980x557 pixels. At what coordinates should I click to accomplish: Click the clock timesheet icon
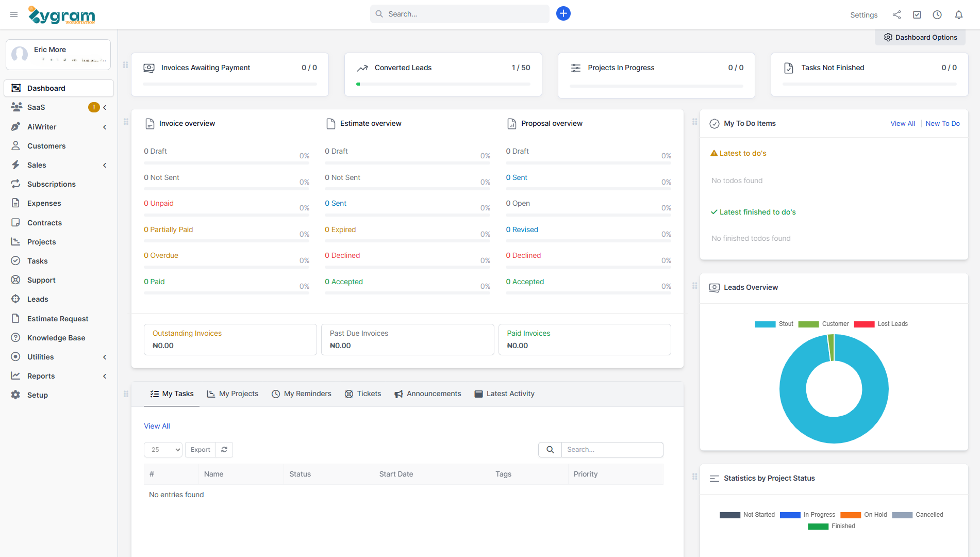tap(937, 15)
